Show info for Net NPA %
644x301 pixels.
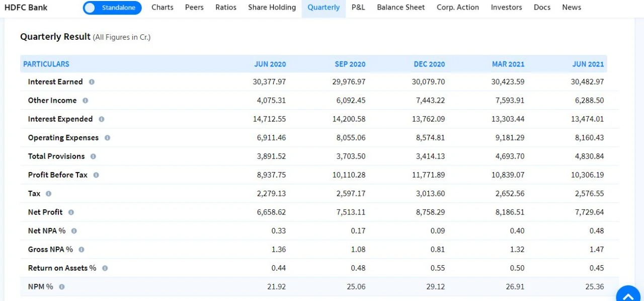coord(74,231)
